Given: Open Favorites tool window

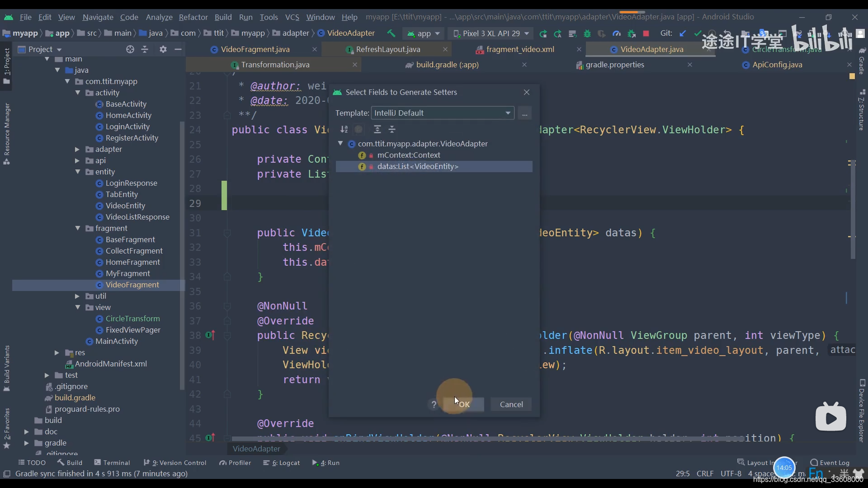Looking at the screenshot, I should point(7,428).
